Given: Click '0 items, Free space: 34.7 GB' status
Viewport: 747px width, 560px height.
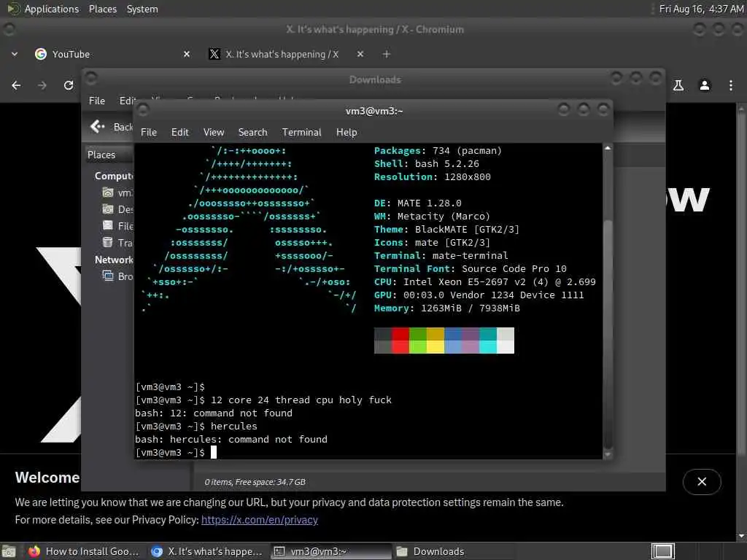Looking at the screenshot, I should (255, 482).
